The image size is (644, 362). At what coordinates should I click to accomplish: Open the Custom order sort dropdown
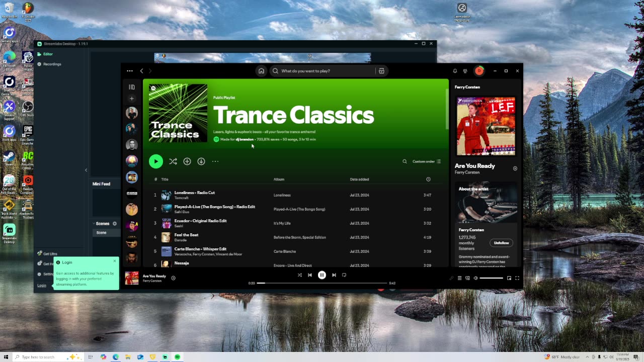click(427, 161)
